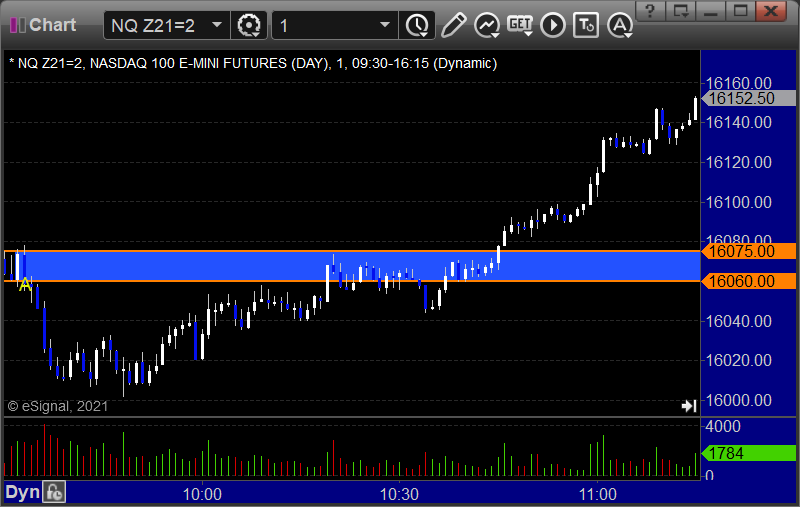Click the 16140.00 price axis label

tap(738, 122)
